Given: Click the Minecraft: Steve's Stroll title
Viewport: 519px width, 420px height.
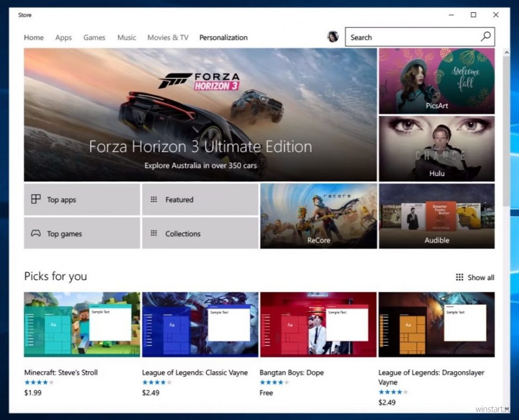Looking at the screenshot, I should click(x=61, y=372).
